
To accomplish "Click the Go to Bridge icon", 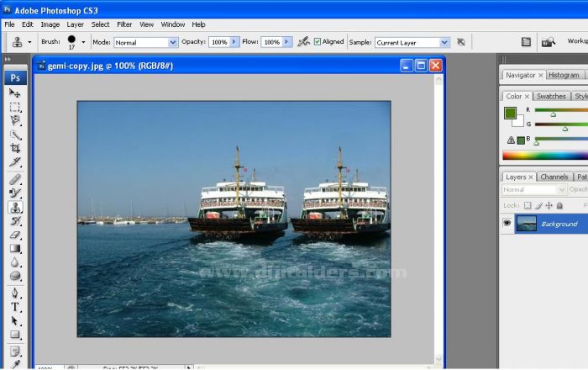I will (548, 42).
